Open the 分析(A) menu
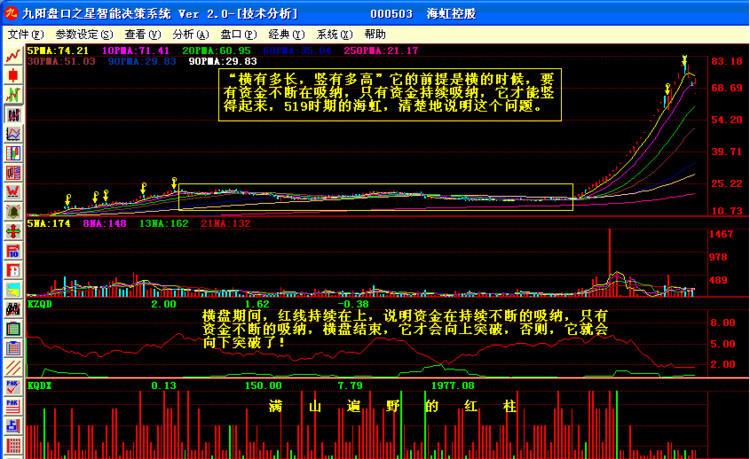This screenshot has width=750, height=459. pyautogui.click(x=191, y=34)
